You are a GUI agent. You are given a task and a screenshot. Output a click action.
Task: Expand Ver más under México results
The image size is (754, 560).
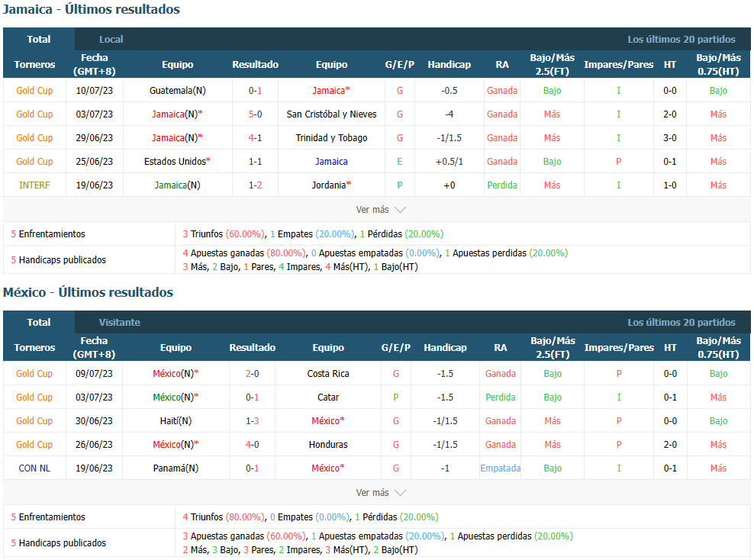point(381,493)
